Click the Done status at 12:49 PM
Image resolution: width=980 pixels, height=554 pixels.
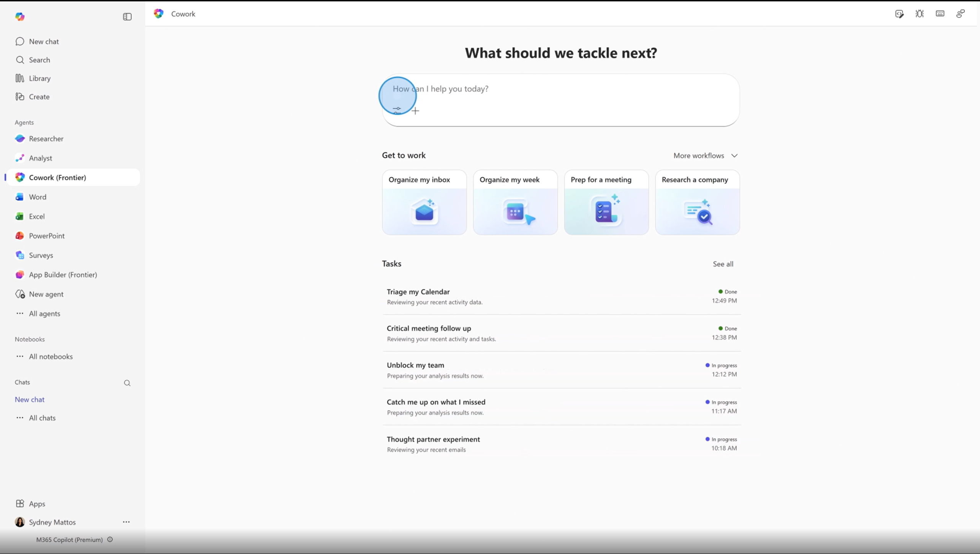pyautogui.click(x=727, y=292)
